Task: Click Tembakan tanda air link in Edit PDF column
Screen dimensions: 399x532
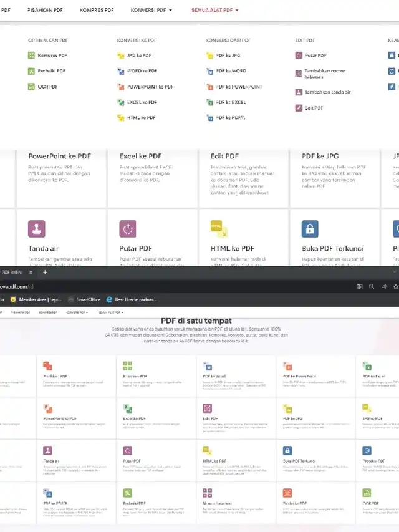Action: click(x=327, y=92)
